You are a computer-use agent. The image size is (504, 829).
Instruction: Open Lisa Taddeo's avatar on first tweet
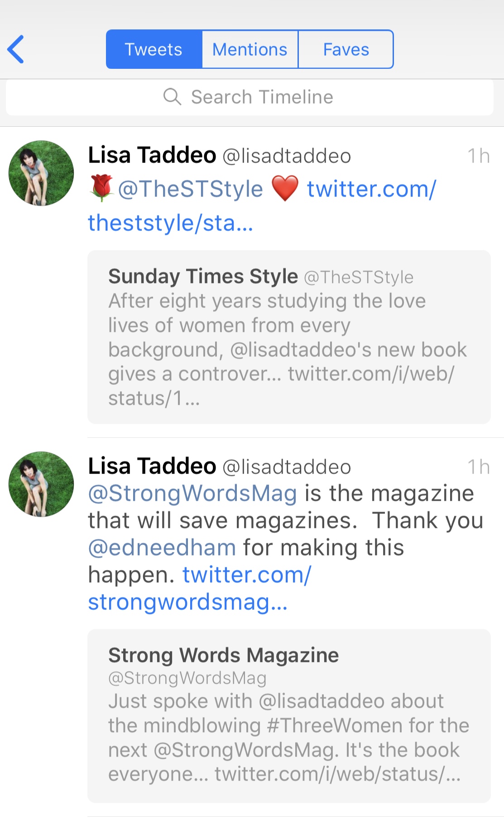click(x=41, y=173)
